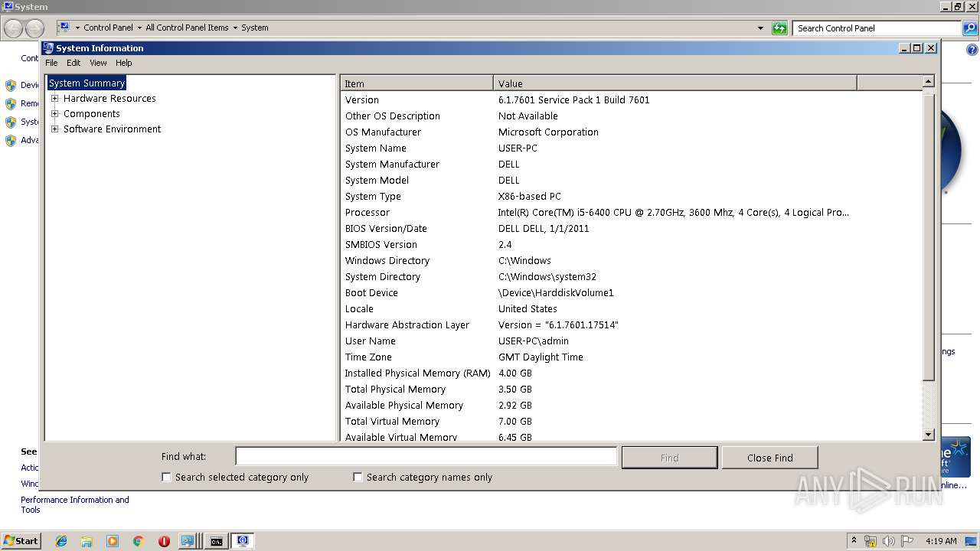
Task: Click the Search Control Panel box
Action: click(x=877, y=28)
